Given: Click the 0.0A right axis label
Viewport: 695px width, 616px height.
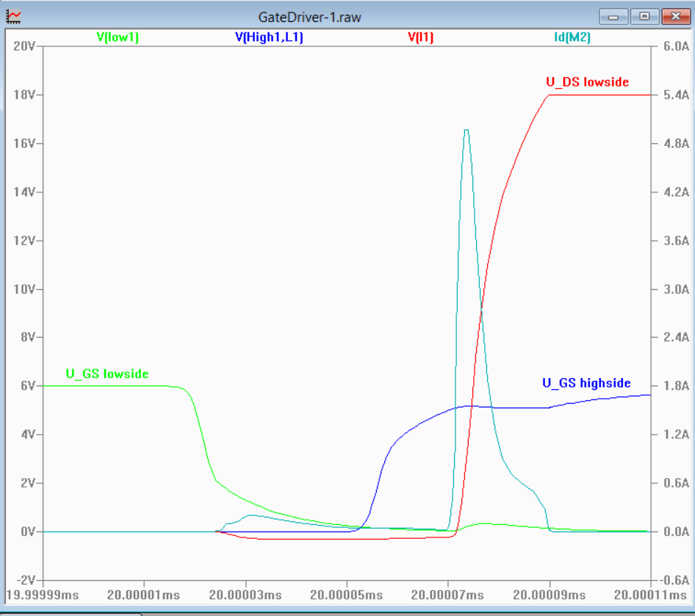Looking at the screenshot, I should click(x=677, y=532).
